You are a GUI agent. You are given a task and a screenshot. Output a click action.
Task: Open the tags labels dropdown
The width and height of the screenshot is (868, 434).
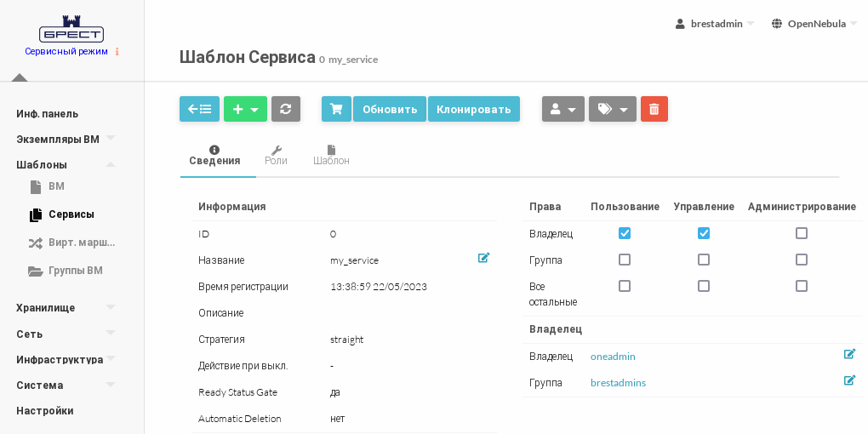pyautogui.click(x=612, y=109)
